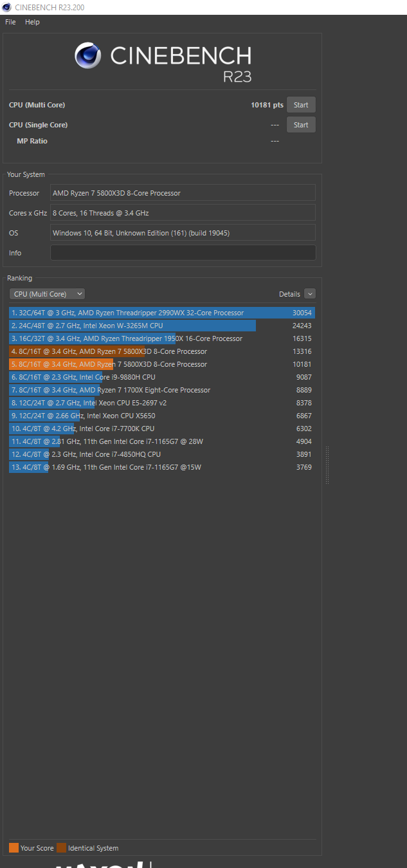The width and height of the screenshot is (407, 868).
Task: Select the Intel Xeon W-3265M ranking row
Action: point(162,326)
